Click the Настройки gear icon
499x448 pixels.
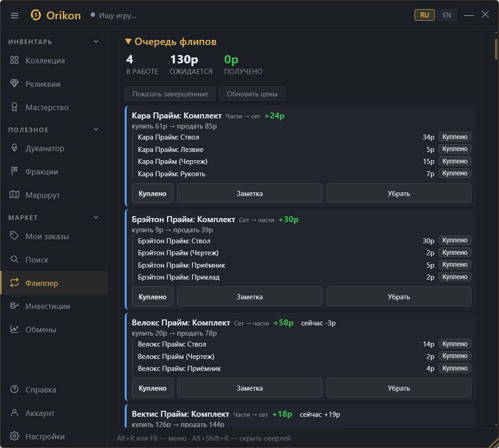coord(14,436)
